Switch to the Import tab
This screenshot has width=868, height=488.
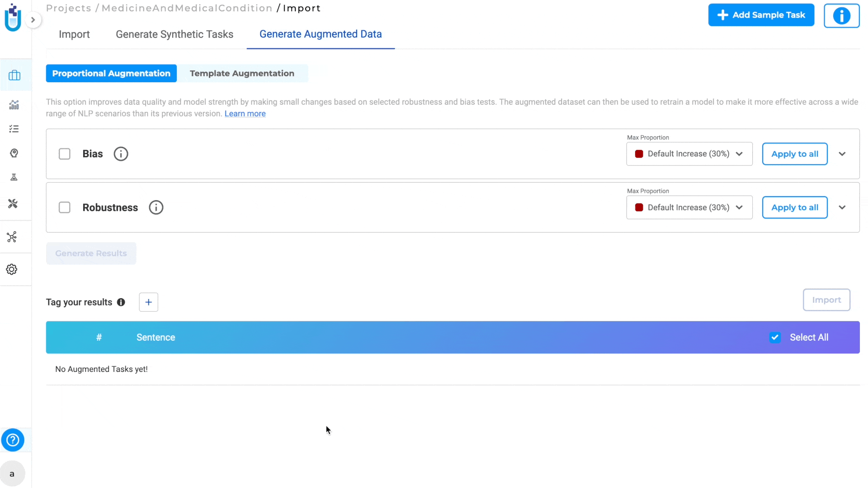coord(74,34)
